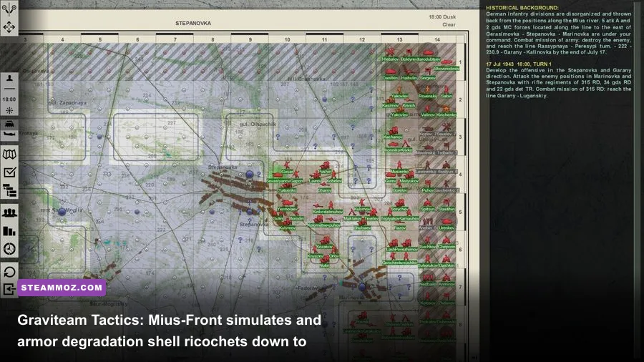Viewport: 644px width, 362px height.
Task: Select the Orlov unit marker
Action: [x=334, y=251]
